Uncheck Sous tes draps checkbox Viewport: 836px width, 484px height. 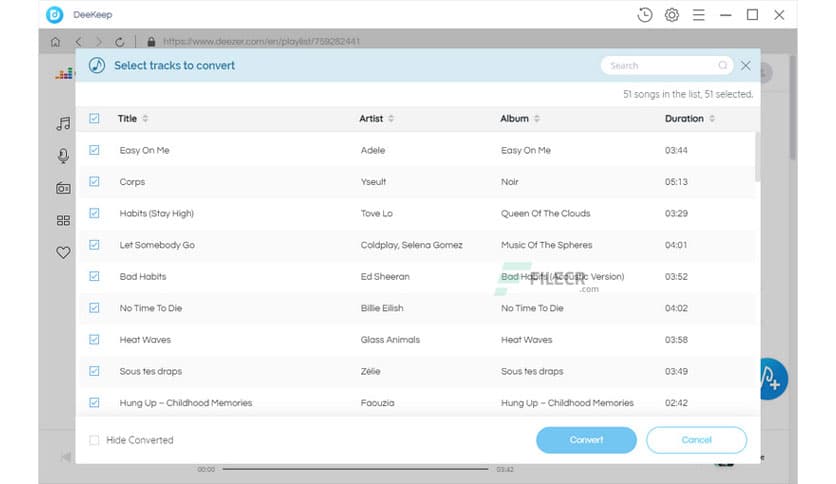(x=94, y=371)
